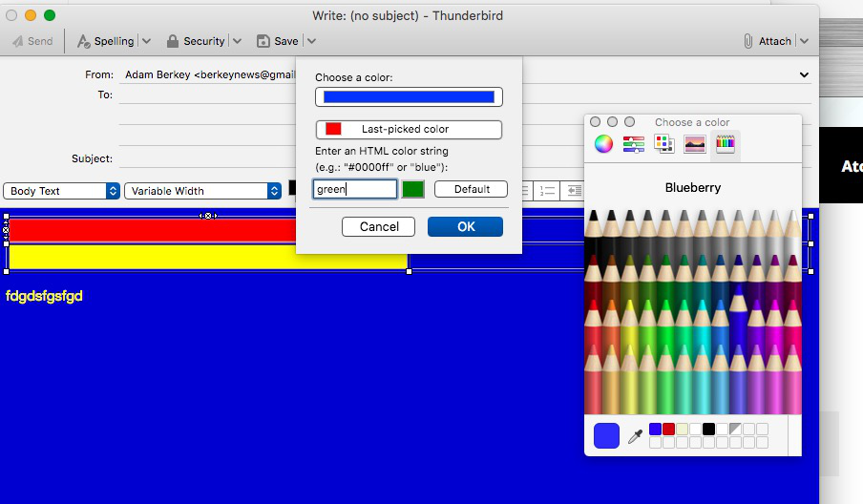Screen dimensions: 863x504
Task: Choose the Last-picked color button
Action: point(409,129)
